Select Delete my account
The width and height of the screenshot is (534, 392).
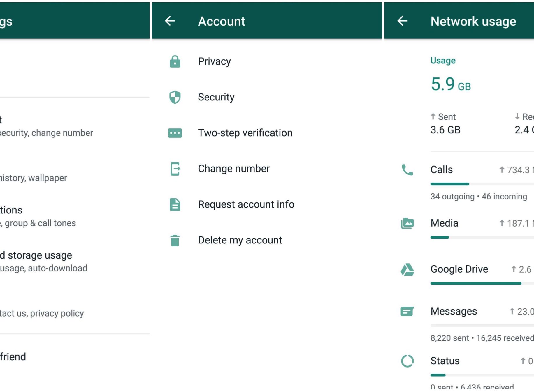click(x=240, y=240)
